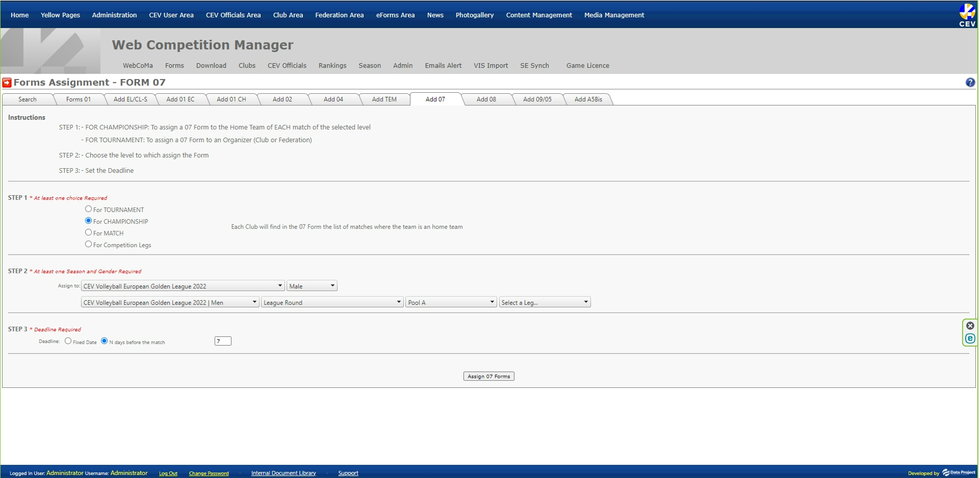The height and width of the screenshot is (478, 980).
Task: Switch to the Search tab
Action: [x=27, y=99]
